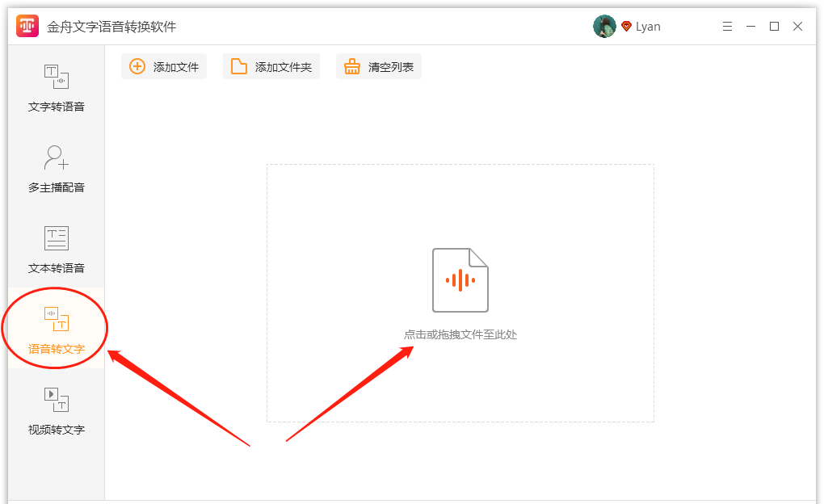Open the 视频转文字 sidebar module
The width and height of the screenshot is (824, 504).
[56, 410]
